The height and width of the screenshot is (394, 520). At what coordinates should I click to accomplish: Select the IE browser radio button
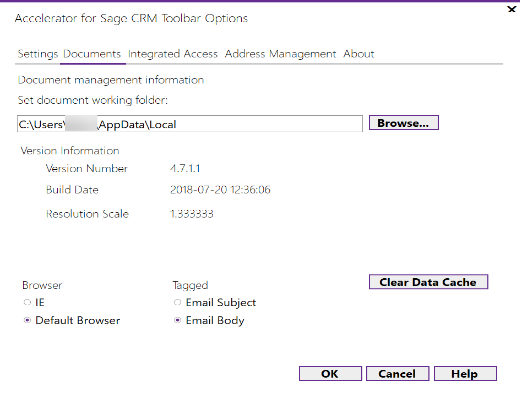27,302
